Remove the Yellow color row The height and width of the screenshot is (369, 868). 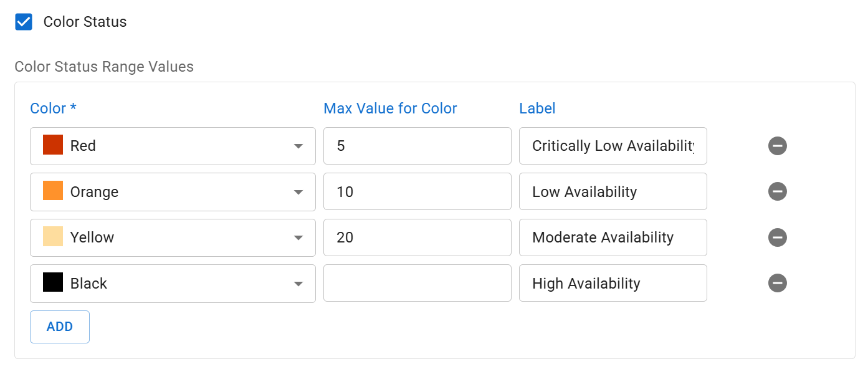(x=777, y=237)
